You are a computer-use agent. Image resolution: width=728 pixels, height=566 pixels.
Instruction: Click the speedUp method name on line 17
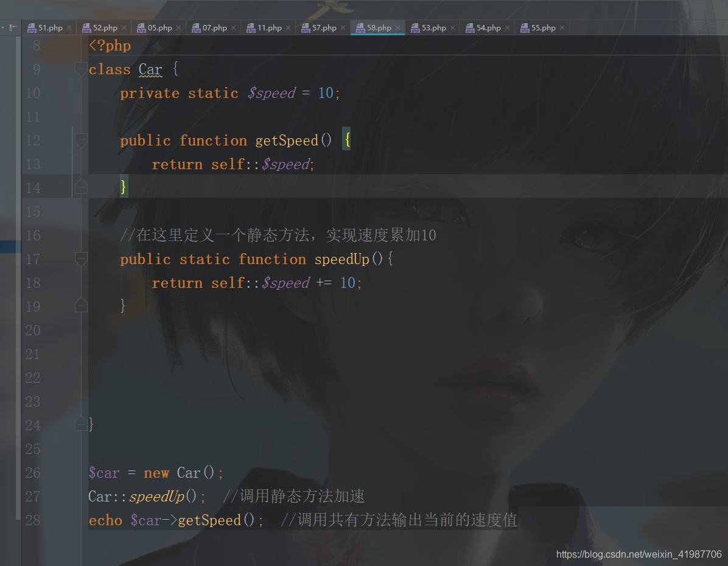[341, 259]
